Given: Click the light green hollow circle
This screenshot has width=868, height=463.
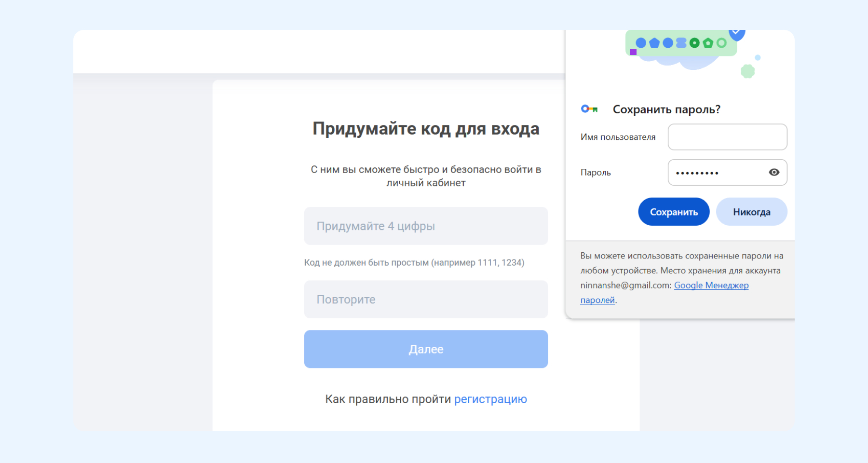Looking at the screenshot, I should pyautogui.click(x=721, y=43).
